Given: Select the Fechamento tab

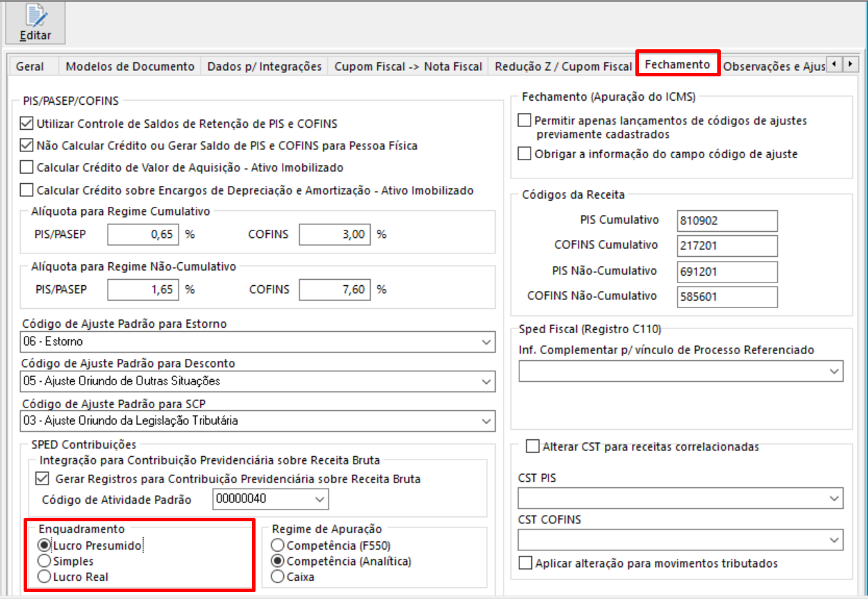Looking at the screenshot, I should 678,65.
